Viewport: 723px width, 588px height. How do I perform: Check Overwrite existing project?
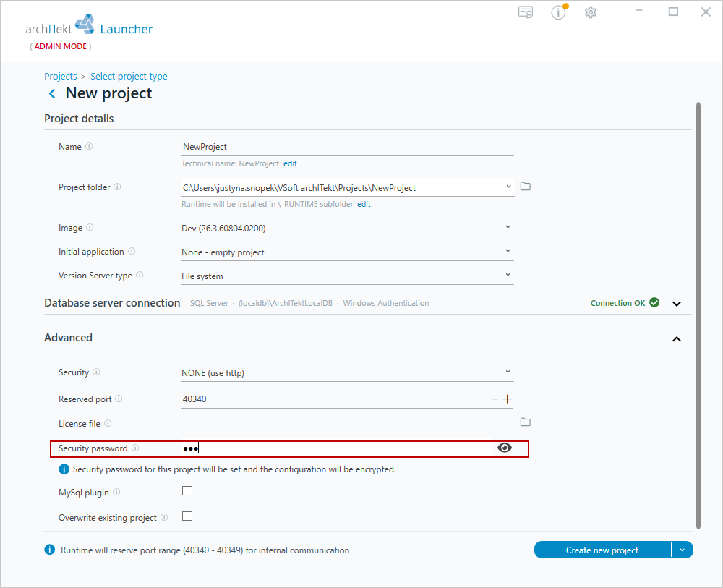187,516
